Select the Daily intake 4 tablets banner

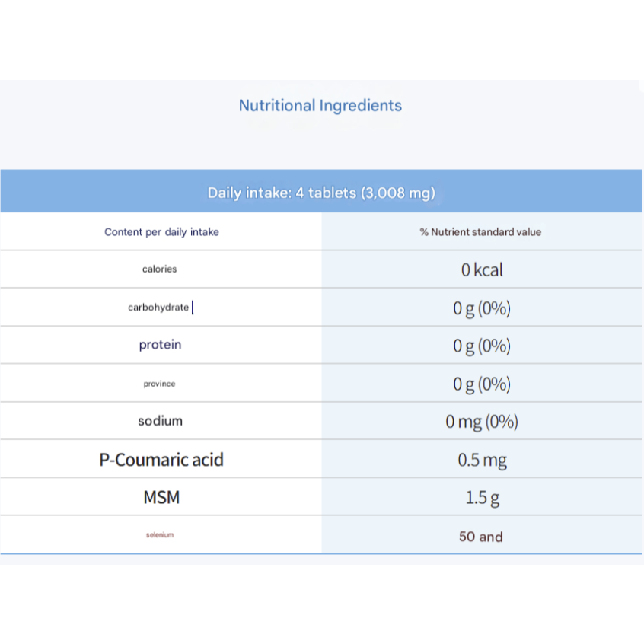(x=321, y=191)
